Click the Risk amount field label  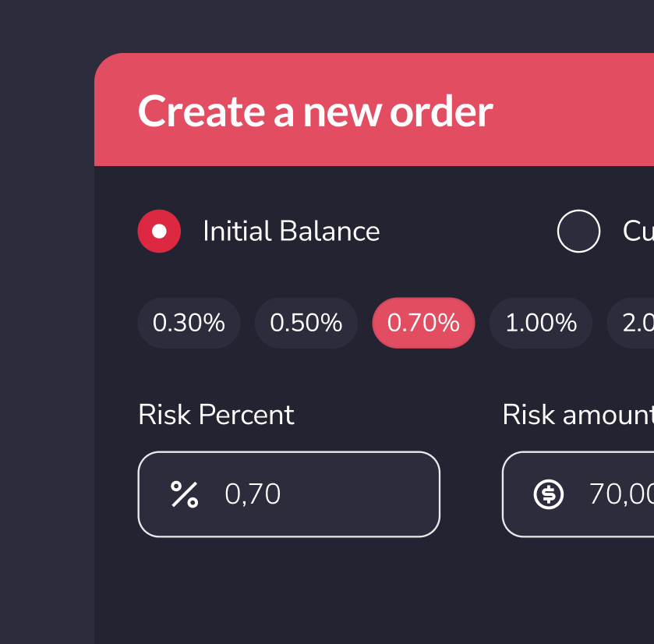click(x=577, y=415)
